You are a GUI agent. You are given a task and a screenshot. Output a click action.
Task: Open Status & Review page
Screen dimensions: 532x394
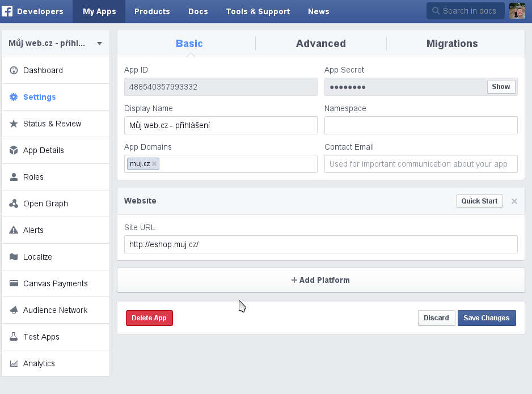coord(56,124)
